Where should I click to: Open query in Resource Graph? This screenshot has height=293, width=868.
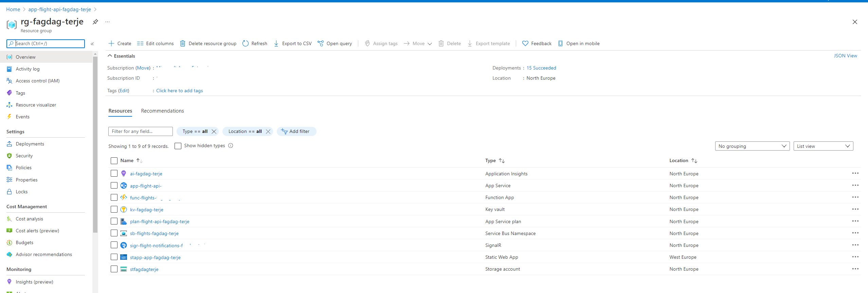point(335,43)
